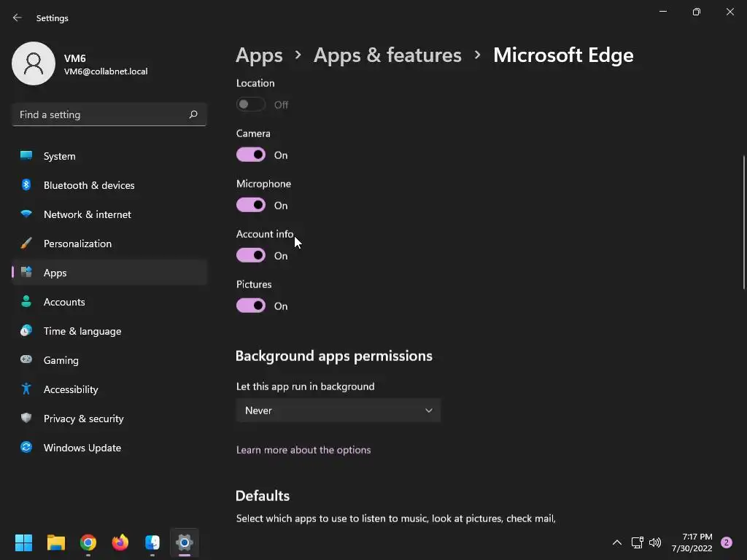Show hidden icons in system tray

tap(617, 542)
